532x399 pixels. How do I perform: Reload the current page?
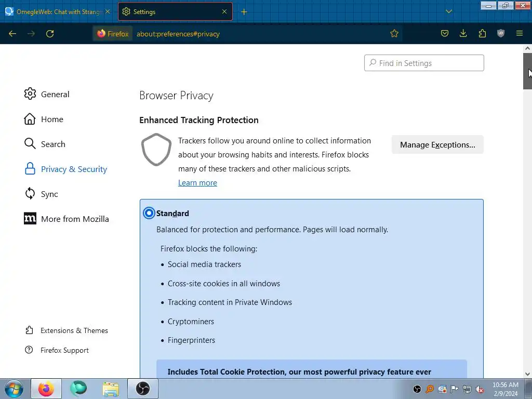pyautogui.click(x=50, y=34)
